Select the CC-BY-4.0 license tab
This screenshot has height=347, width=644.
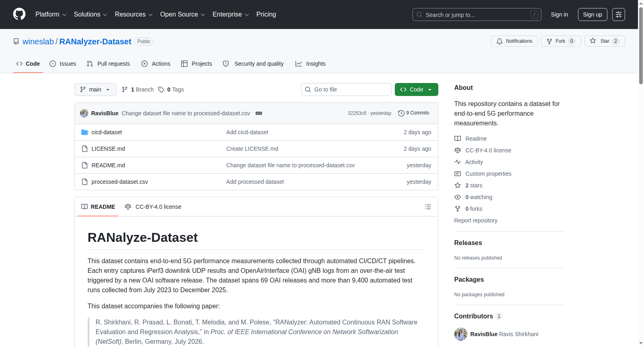(x=153, y=207)
